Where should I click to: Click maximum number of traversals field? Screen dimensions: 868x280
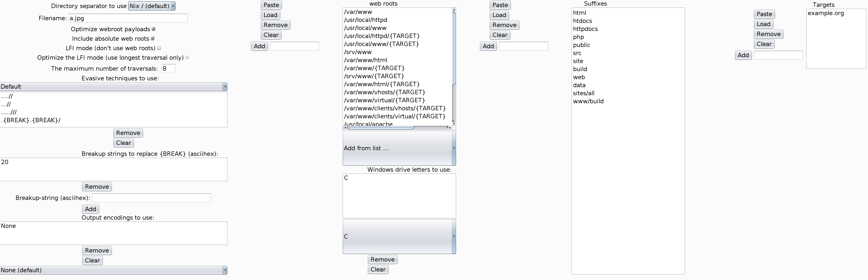(168, 69)
